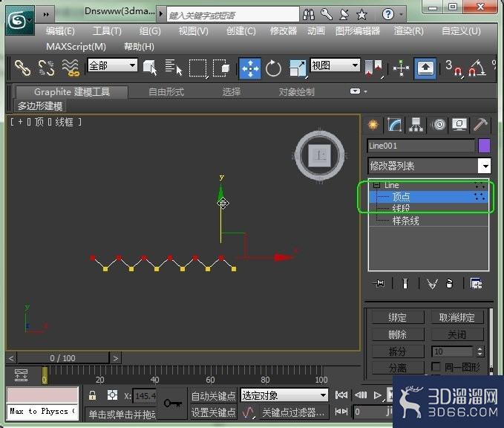Toggle keyboard shortcut override button
This screenshot has height=428, width=504.
pos(425,68)
